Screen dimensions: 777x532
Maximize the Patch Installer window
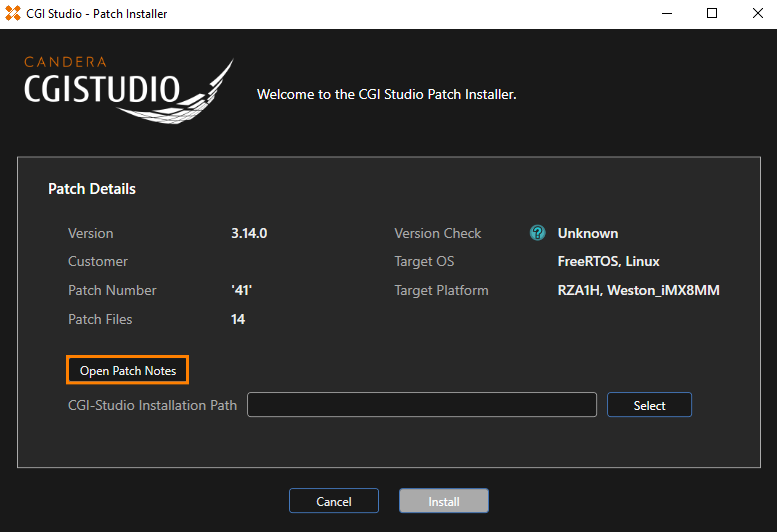click(712, 13)
